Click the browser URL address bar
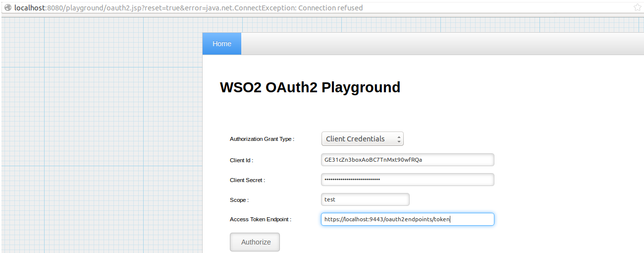 point(322,7)
